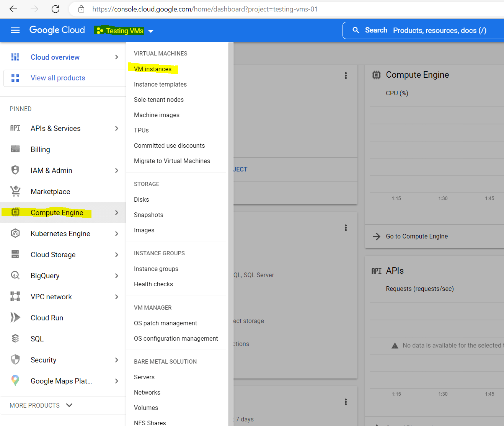Click the browser back arrow
Image resolution: width=504 pixels, height=426 pixels.
pyautogui.click(x=13, y=9)
